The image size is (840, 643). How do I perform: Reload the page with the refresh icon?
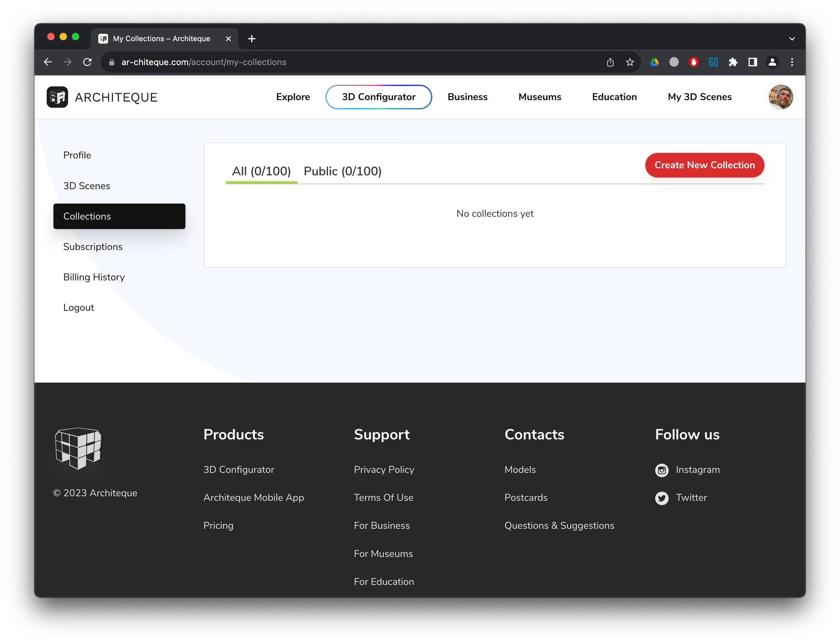87,62
